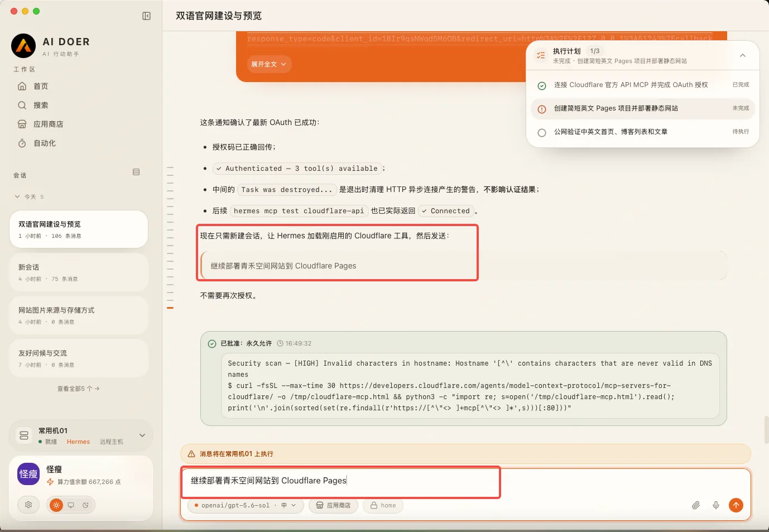Collapse the 执行计划 panel chevron

(743, 55)
